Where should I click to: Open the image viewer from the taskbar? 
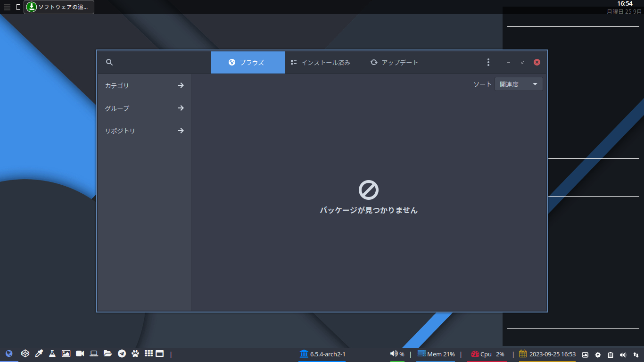click(x=66, y=353)
